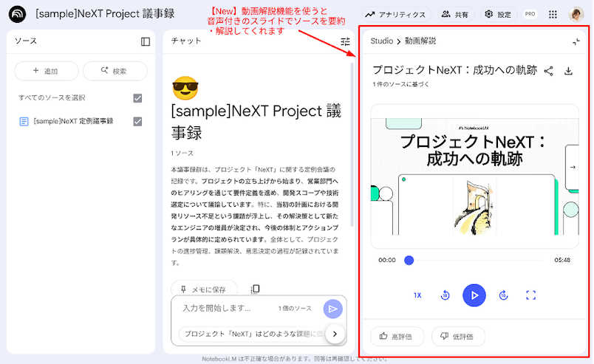Click the チャット panel heading
Viewport: 594px width, 364px height.
pos(186,41)
